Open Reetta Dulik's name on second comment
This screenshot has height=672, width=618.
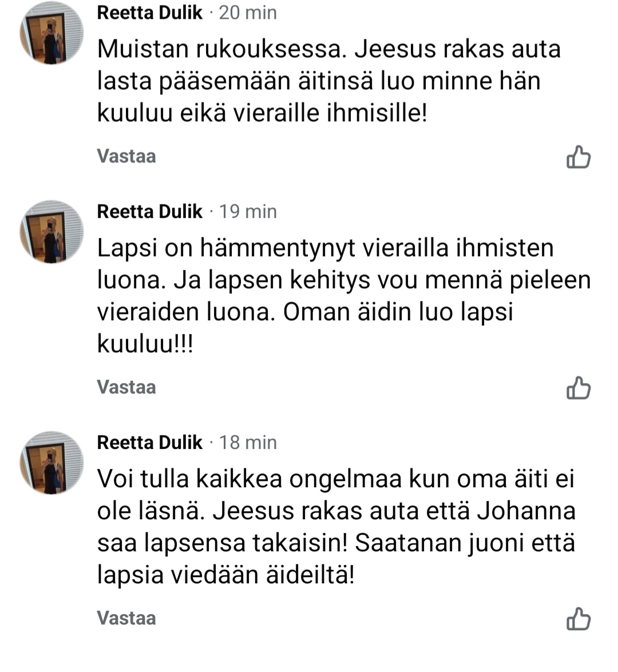tap(150, 212)
